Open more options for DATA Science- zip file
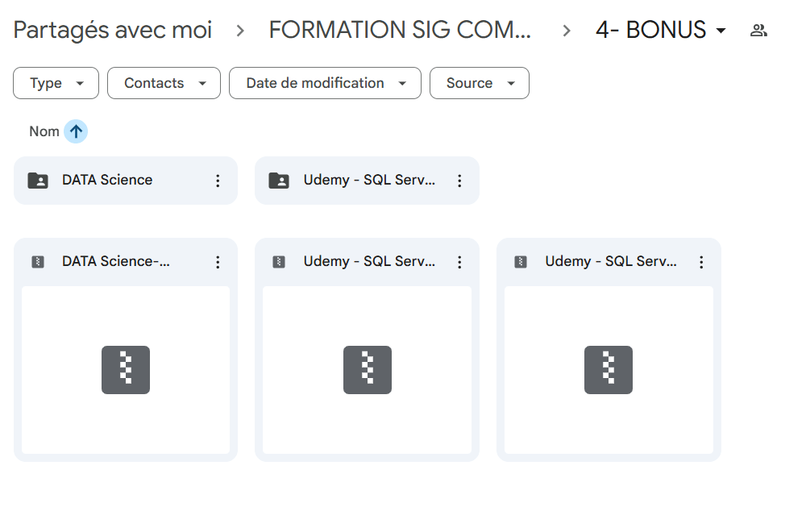This screenshot has height=532, width=806. [x=218, y=262]
